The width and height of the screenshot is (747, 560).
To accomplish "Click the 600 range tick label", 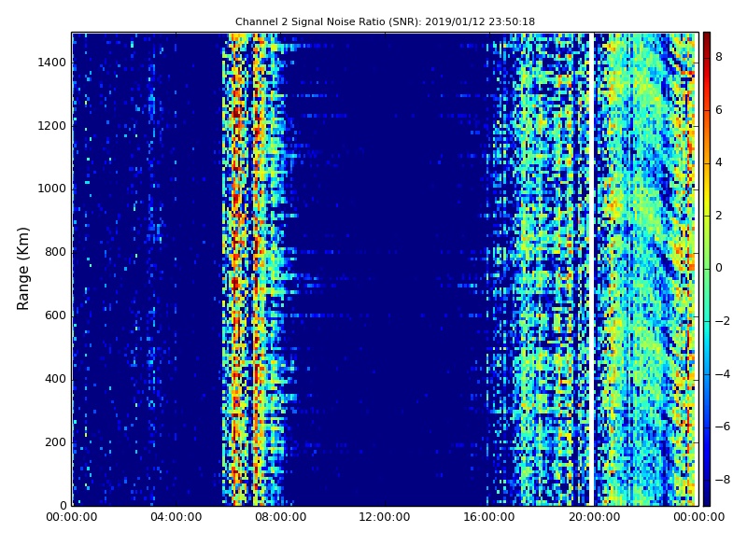I will pos(55,315).
